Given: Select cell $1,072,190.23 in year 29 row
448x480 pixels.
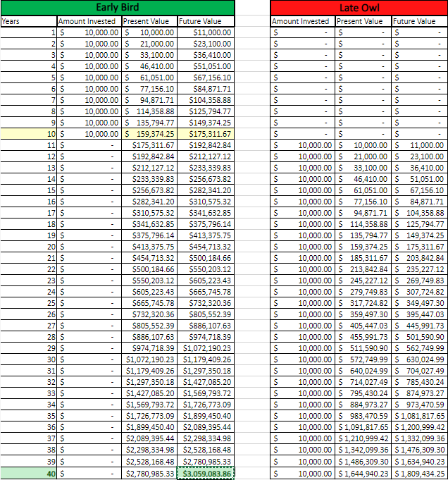Looking at the screenshot, I should 206,348.
